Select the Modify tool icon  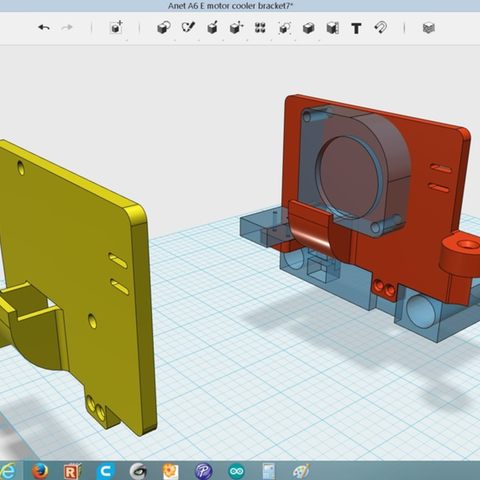(236, 27)
